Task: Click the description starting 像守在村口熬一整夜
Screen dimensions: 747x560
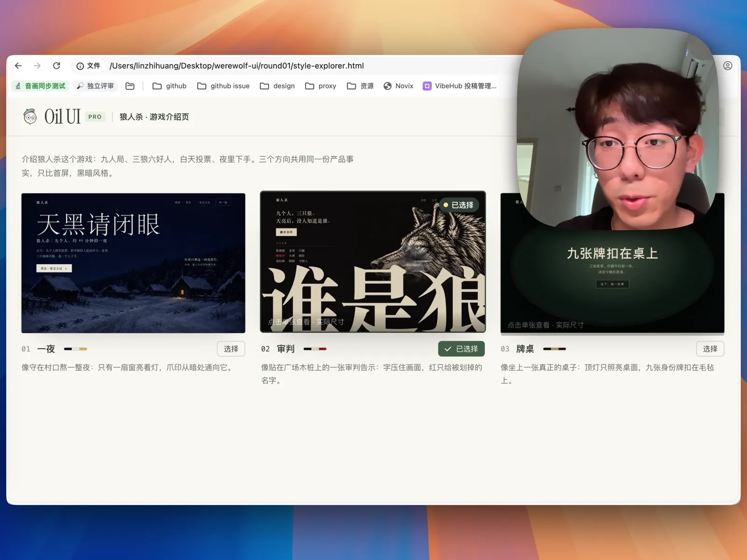Action: [128, 367]
